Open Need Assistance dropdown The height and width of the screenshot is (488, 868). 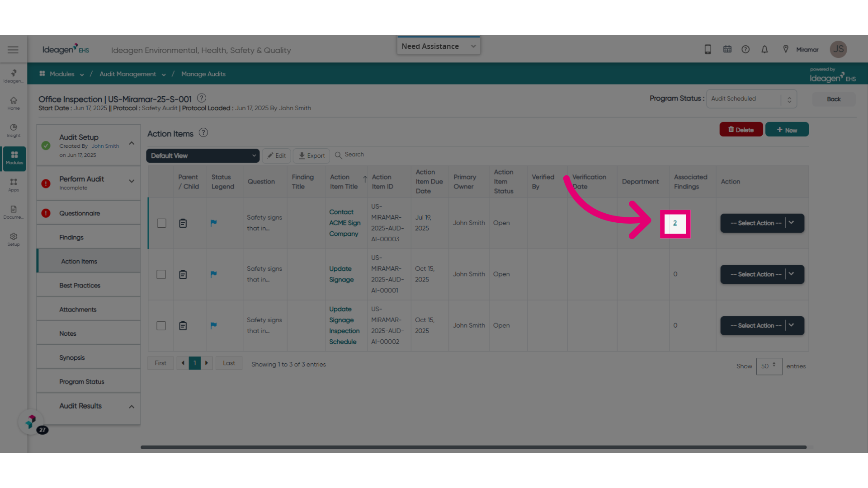click(x=439, y=46)
